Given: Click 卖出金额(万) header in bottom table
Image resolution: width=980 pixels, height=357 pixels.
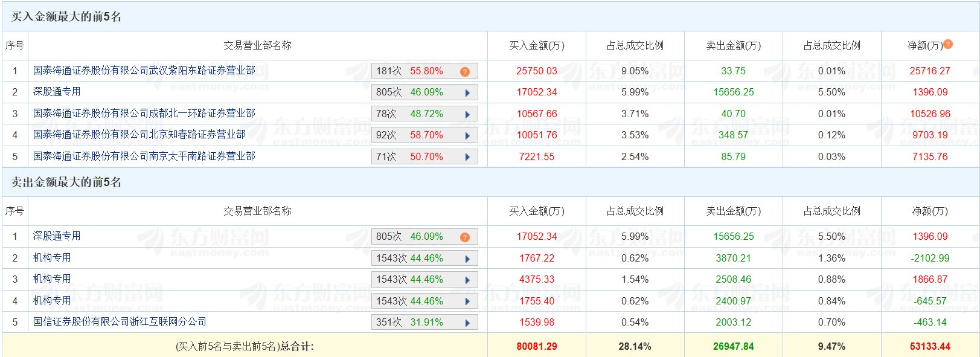Looking at the screenshot, I should [x=734, y=211].
